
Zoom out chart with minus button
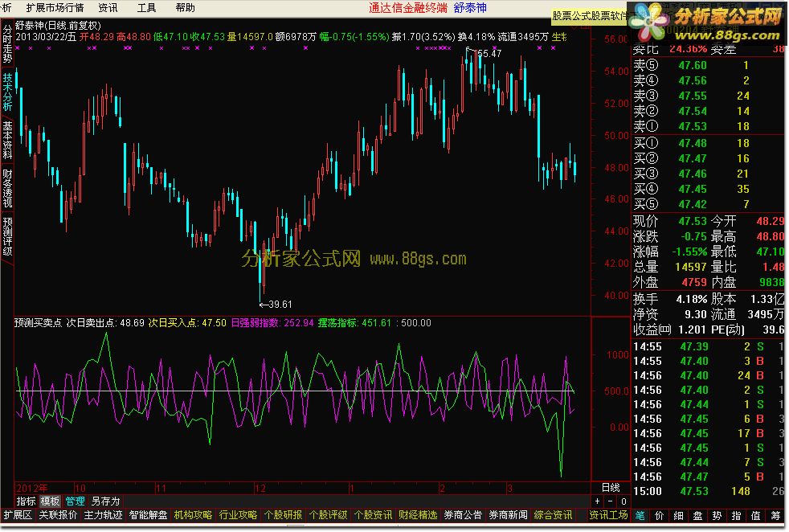[x=611, y=501]
